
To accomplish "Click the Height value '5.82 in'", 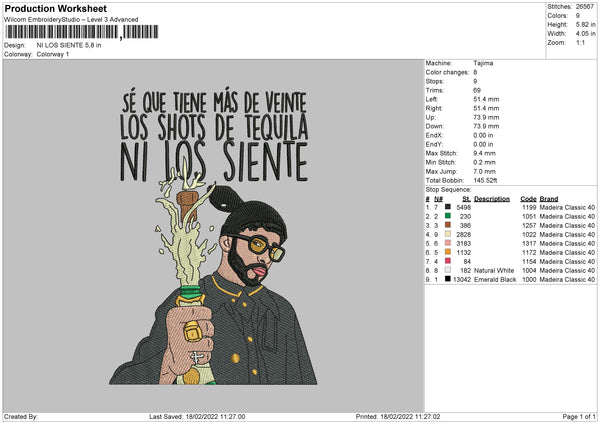I will (x=585, y=24).
